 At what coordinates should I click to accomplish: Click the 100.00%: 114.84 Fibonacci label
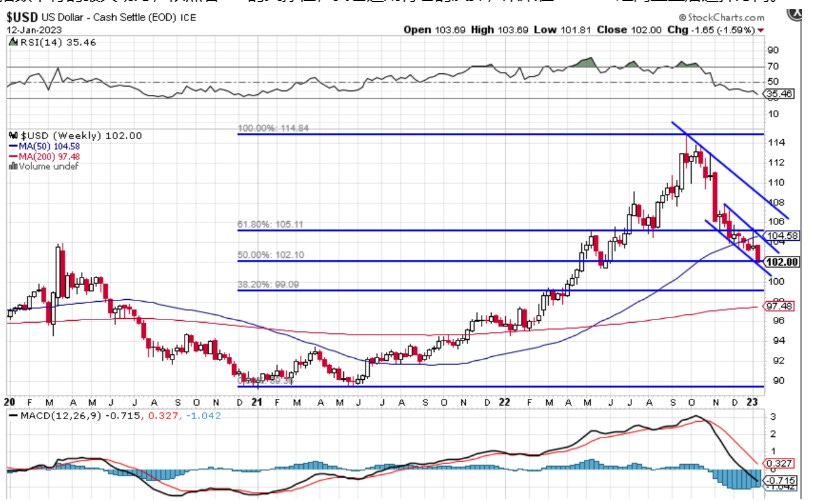270,128
